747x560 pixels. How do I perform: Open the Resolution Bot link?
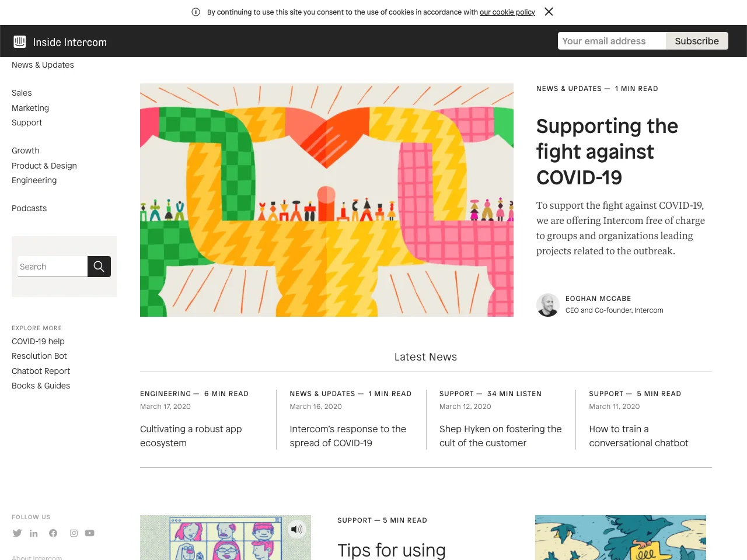(39, 356)
